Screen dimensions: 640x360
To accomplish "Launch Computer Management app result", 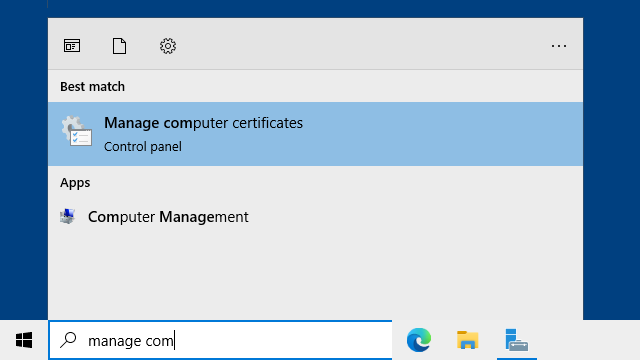I will [315, 217].
